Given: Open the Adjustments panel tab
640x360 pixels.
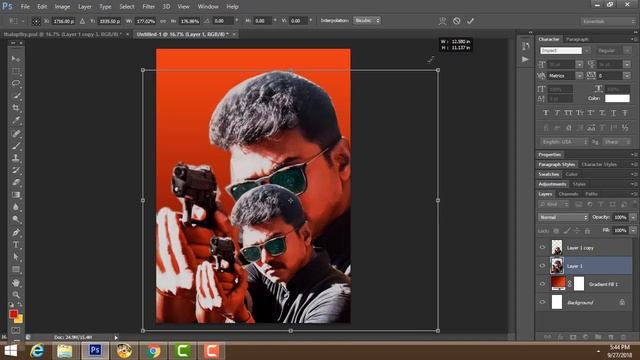Looking at the screenshot, I should click(x=552, y=184).
